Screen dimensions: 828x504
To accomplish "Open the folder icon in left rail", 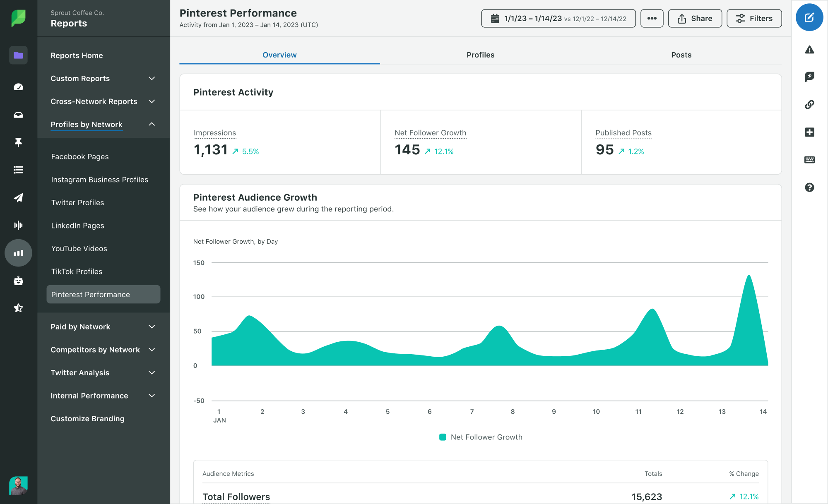I will click(x=18, y=55).
